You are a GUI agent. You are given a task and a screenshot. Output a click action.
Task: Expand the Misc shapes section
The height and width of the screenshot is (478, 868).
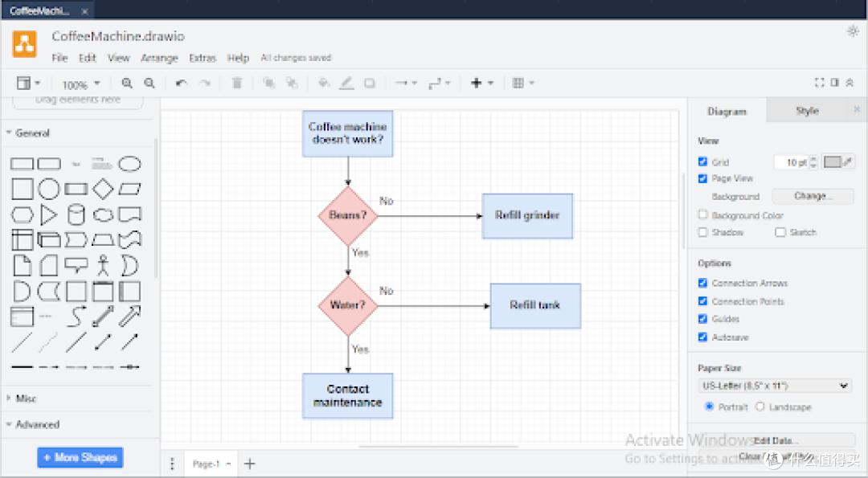[x=27, y=398]
